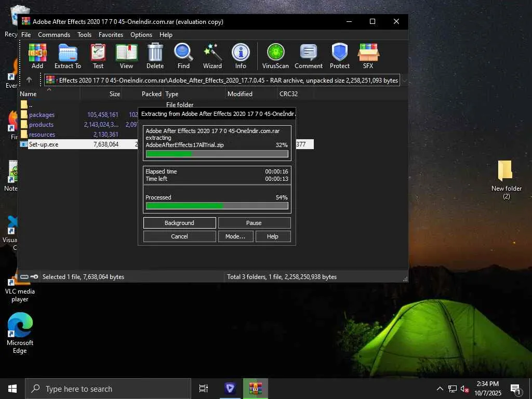Screen dimensions: 532x399
Task: Click the Extract To toolbar icon
Action: tap(68, 56)
